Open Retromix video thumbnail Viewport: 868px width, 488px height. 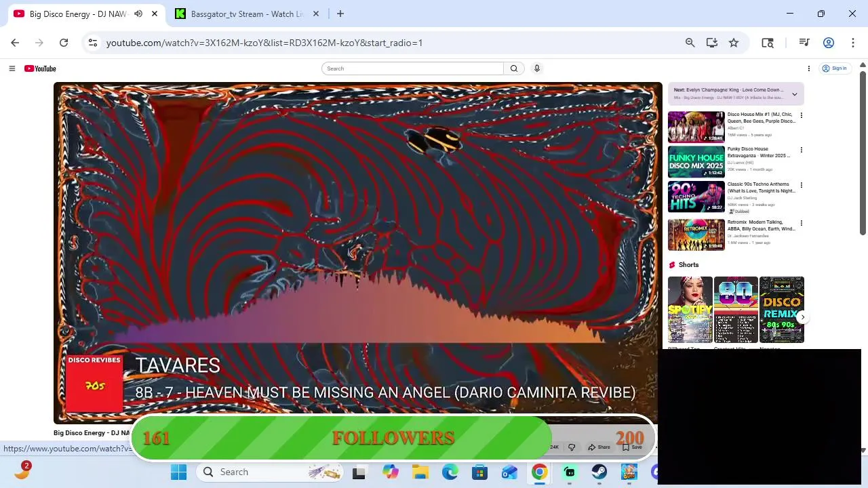pyautogui.click(x=696, y=235)
